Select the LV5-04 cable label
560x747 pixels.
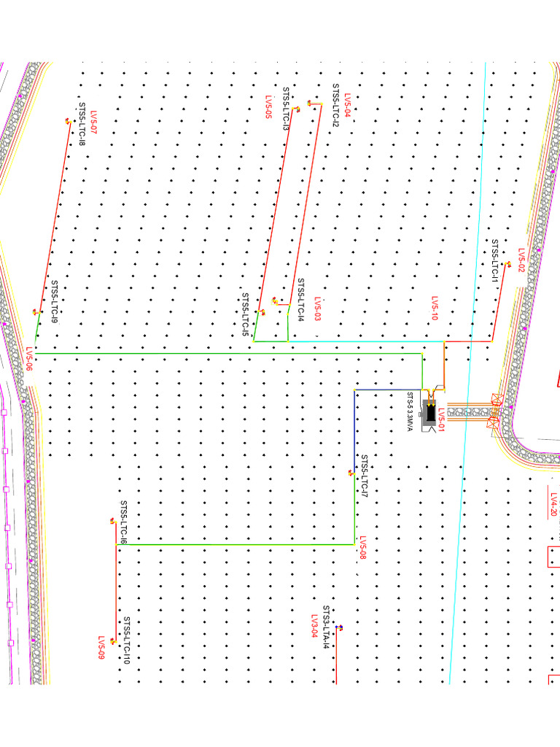tap(347, 105)
